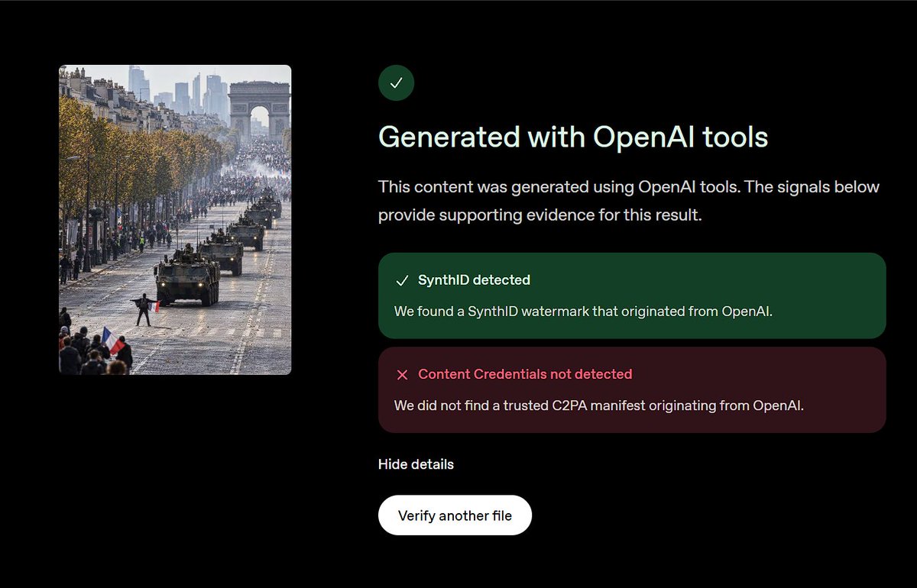Select 'Content Credentials not detected' heading
917x588 pixels.
[x=525, y=374]
